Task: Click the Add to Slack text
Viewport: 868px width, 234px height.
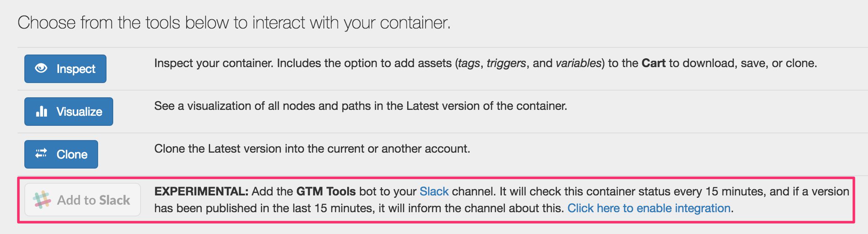Action: pos(94,200)
